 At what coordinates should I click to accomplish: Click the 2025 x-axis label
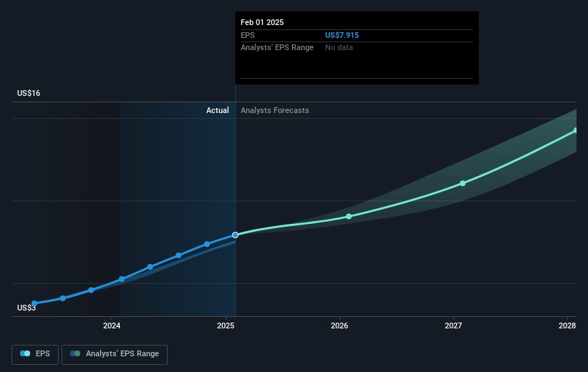tap(226, 327)
